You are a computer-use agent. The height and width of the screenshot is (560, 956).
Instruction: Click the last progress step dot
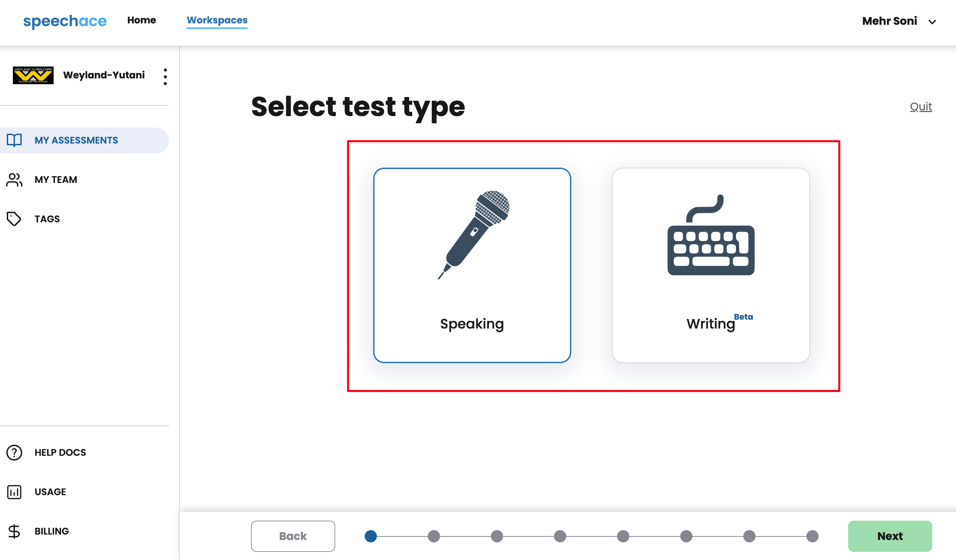[x=812, y=536]
